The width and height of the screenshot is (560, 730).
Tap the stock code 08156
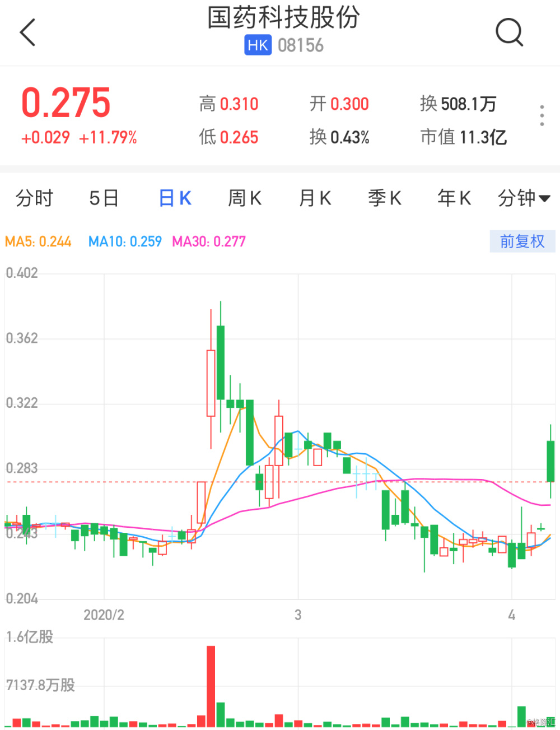pyautogui.click(x=301, y=45)
